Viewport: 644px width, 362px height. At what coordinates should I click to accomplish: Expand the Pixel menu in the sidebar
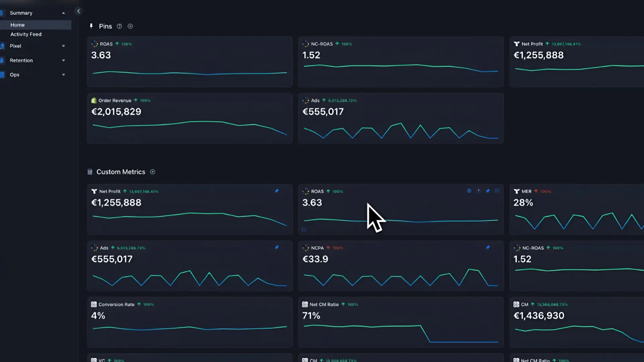(63, 46)
